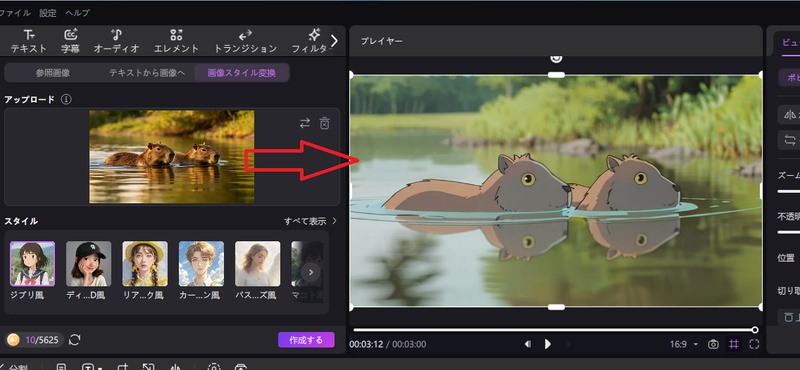Click the 位置 label in right panel
800x370 pixels.
coord(786,258)
